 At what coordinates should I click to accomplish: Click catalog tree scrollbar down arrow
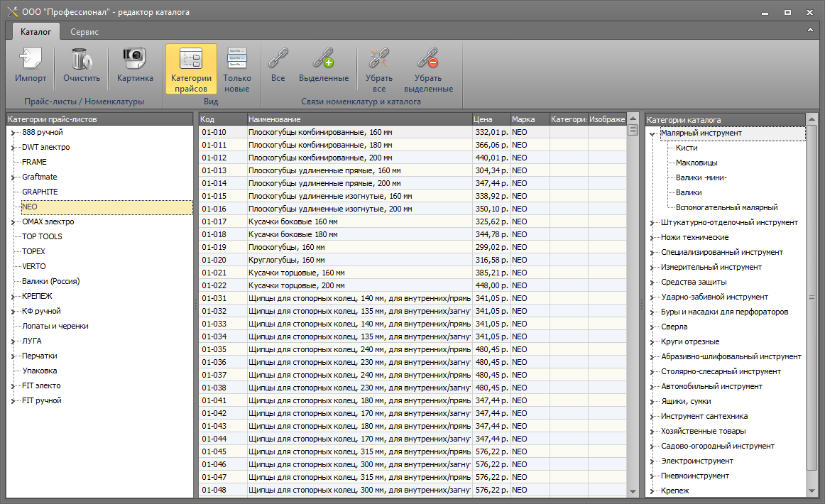point(812,491)
